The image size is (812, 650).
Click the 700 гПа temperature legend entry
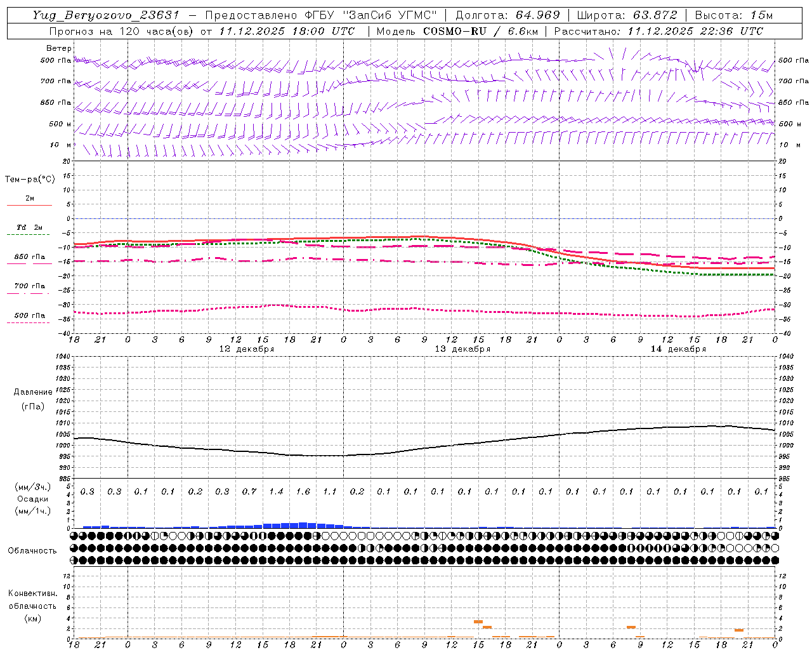(30, 286)
